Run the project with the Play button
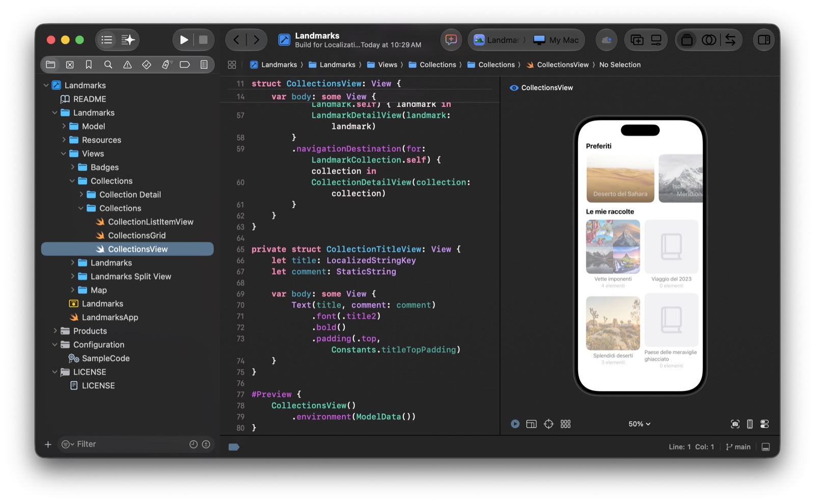815x504 pixels. click(x=184, y=40)
